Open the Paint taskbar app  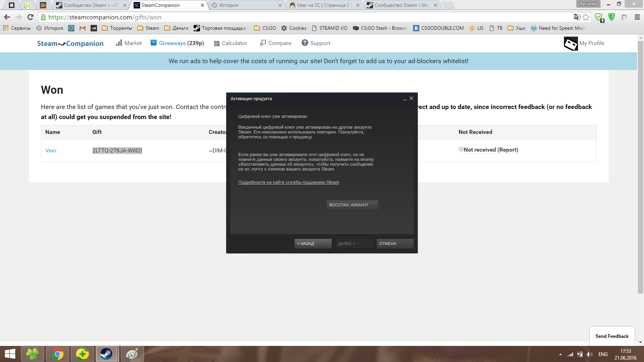pyautogui.click(x=132, y=354)
